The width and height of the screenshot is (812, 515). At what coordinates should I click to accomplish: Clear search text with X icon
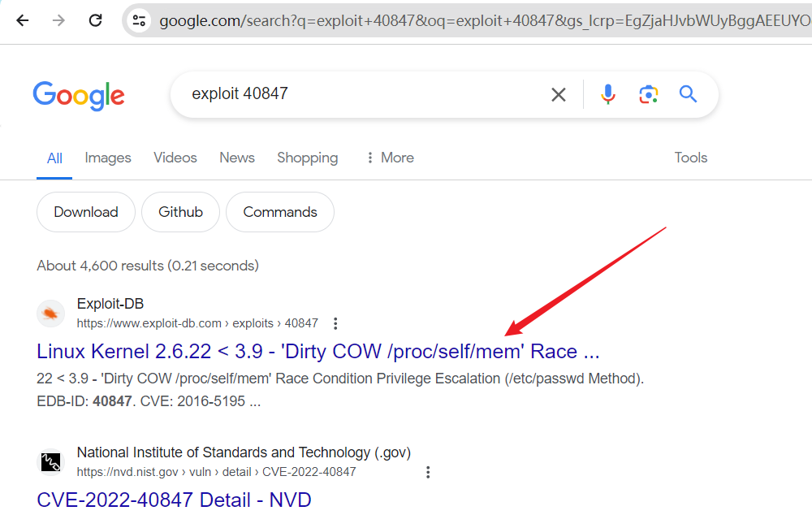click(559, 94)
